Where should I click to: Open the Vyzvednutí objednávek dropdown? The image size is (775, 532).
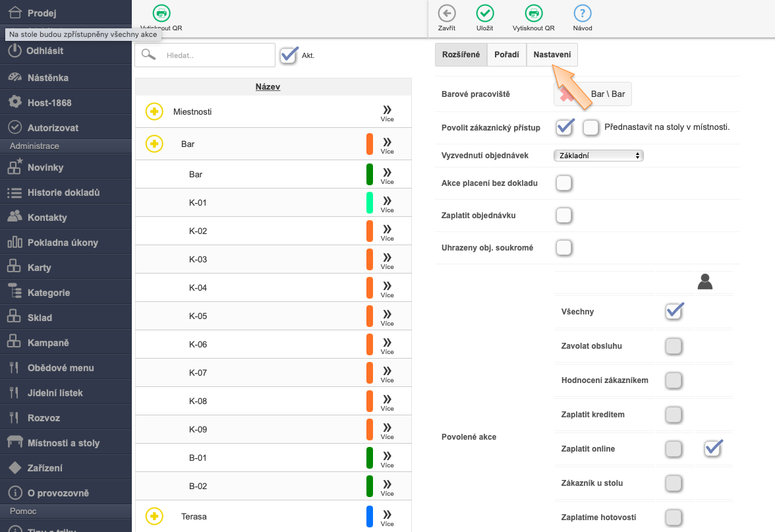click(x=598, y=156)
